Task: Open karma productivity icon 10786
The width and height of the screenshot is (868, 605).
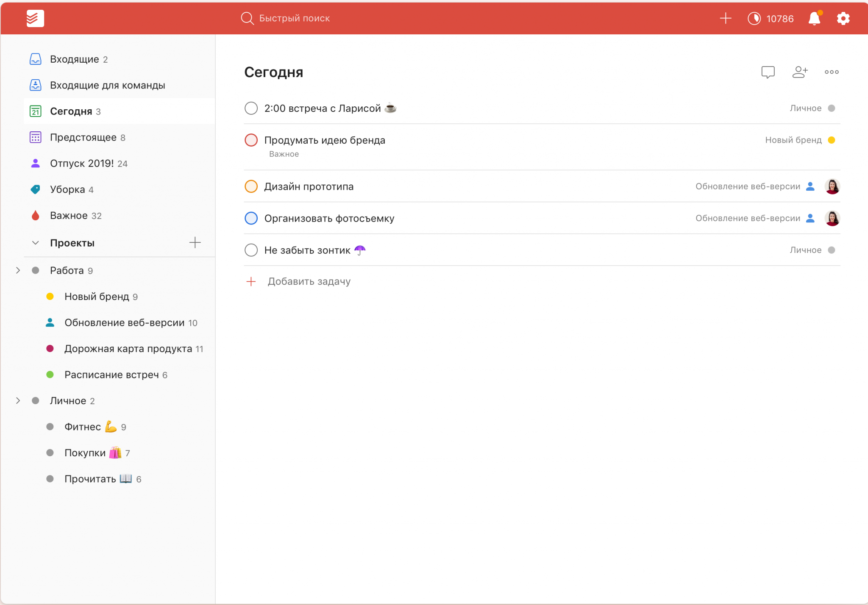Action: tap(754, 18)
